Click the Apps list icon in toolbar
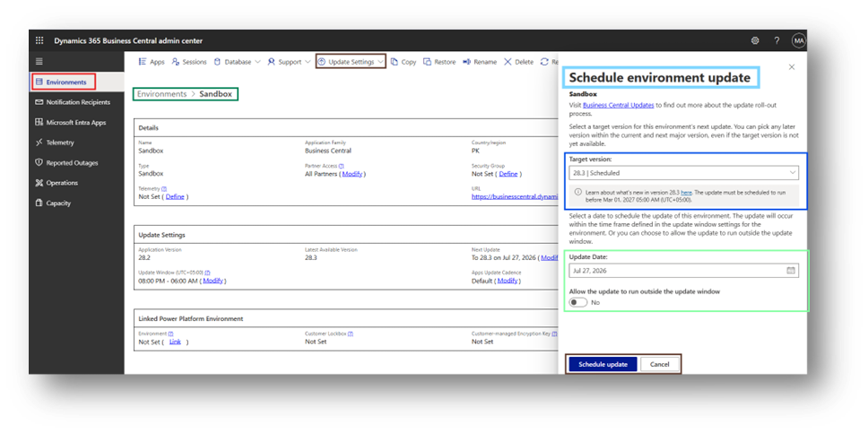Image resolution: width=868 pixels, height=433 pixels. click(143, 62)
